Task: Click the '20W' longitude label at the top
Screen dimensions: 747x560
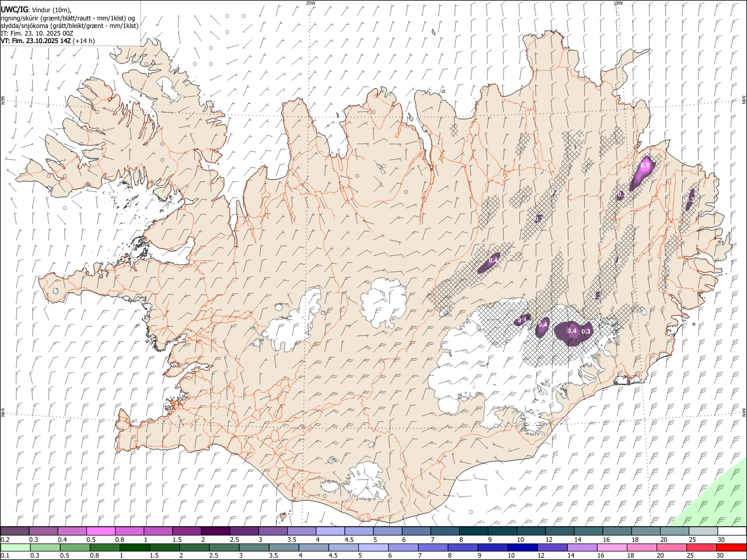Action: coord(310,3)
